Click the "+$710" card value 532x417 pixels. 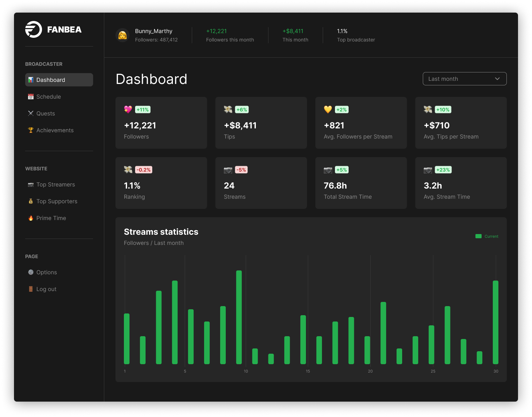click(x=437, y=125)
